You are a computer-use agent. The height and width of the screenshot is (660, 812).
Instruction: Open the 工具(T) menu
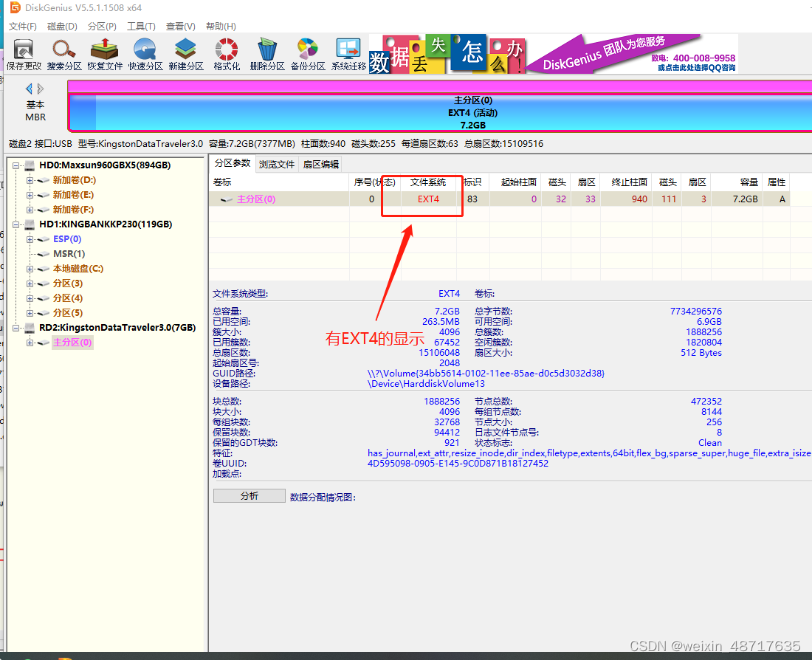[142, 27]
